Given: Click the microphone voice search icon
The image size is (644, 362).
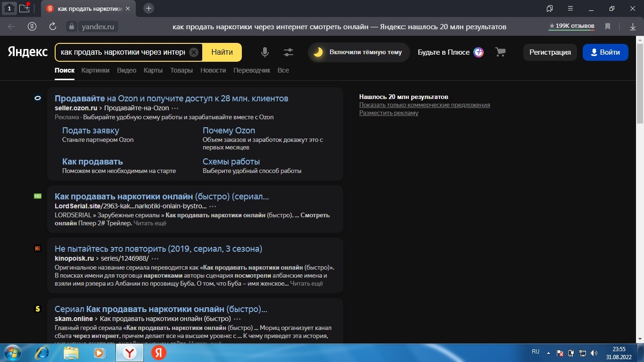Looking at the screenshot, I should pyautogui.click(x=265, y=52).
